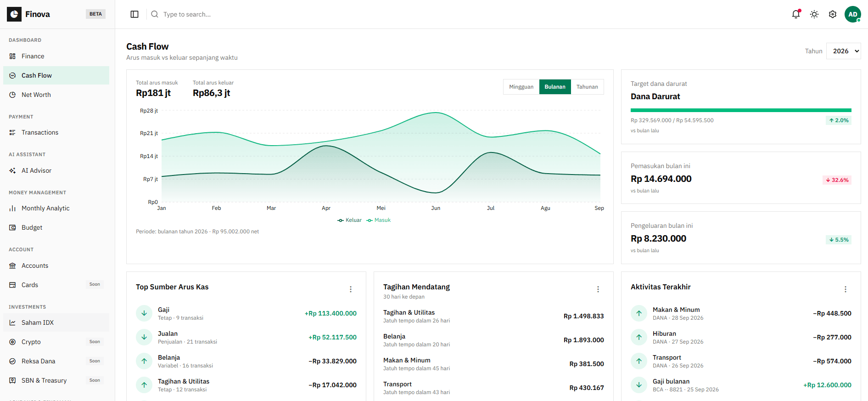Click the Cash Flow sidebar icon
This screenshot has height=401, width=868.
pos(12,75)
